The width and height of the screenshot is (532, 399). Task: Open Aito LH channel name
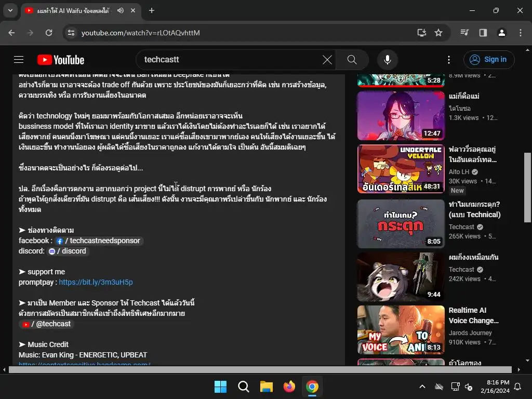[x=459, y=172]
